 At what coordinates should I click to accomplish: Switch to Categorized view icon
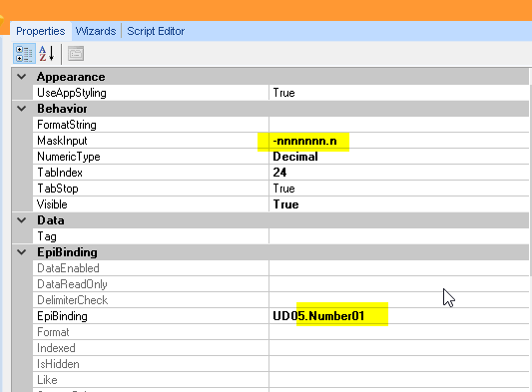click(x=24, y=54)
